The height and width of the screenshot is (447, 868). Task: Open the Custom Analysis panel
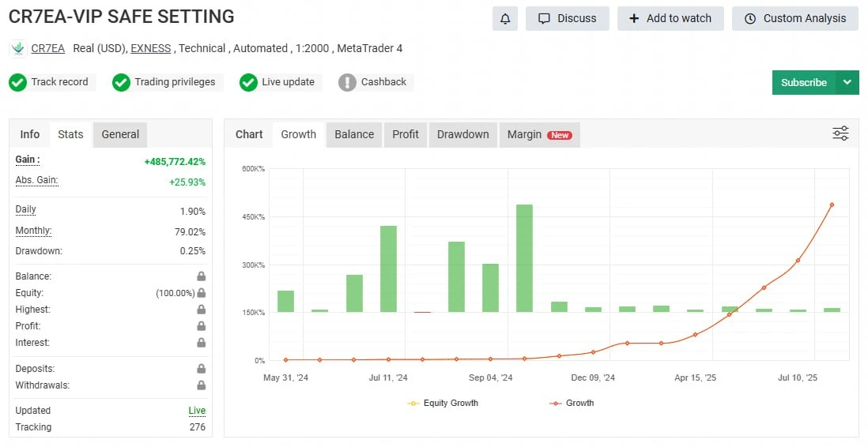tap(794, 18)
